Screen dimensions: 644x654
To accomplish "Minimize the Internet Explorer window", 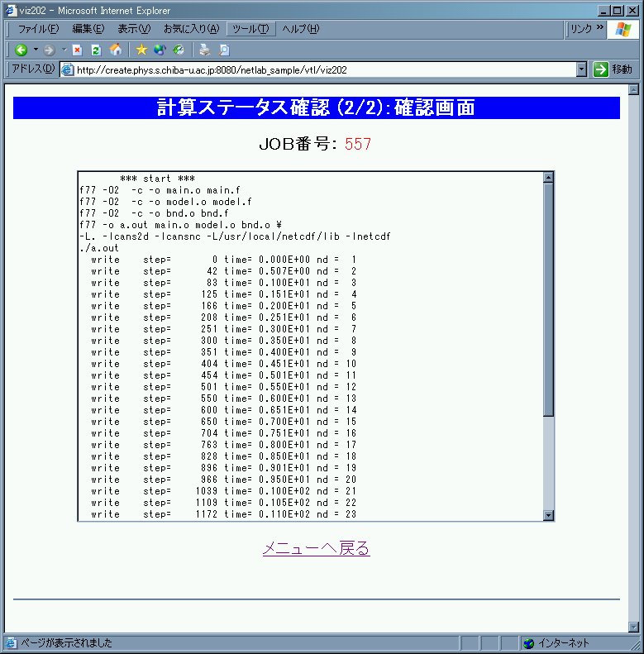I will 603,11.
